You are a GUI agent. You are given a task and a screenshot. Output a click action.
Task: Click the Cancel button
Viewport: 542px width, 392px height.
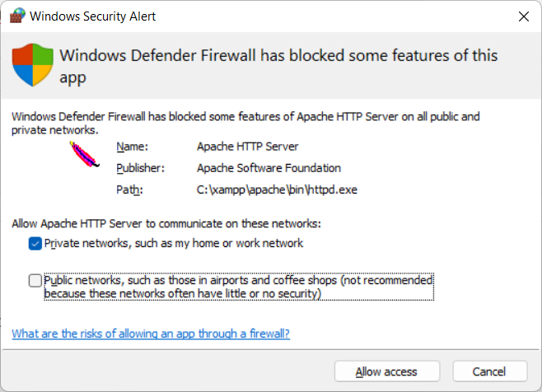[x=490, y=371]
